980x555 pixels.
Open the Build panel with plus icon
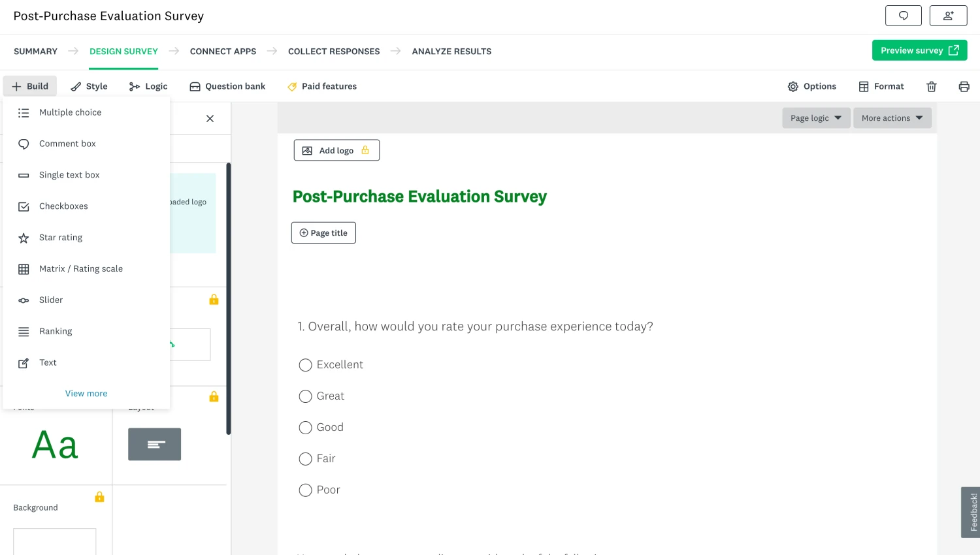click(x=29, y=86)
